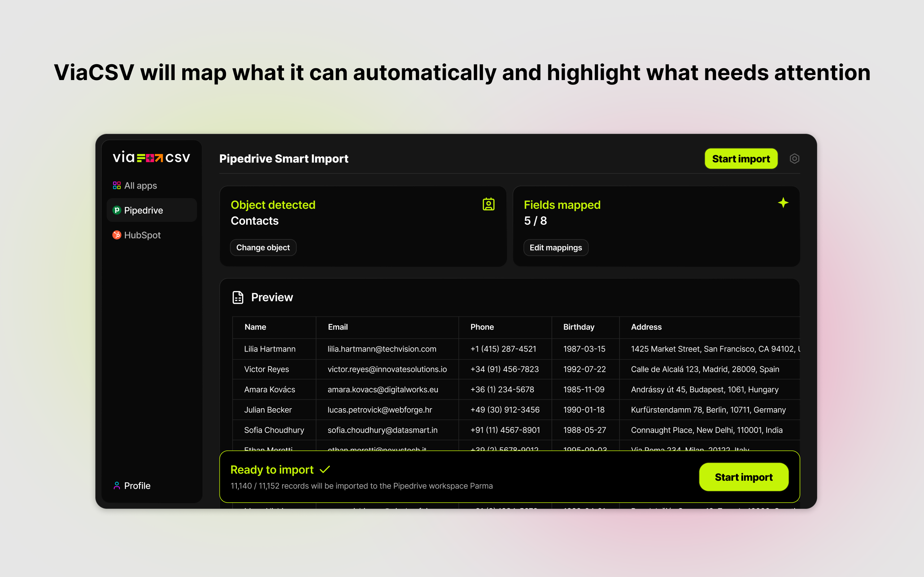Click the All apps grid icon
This screenshot has width=924, height=577.
point(117,185)
